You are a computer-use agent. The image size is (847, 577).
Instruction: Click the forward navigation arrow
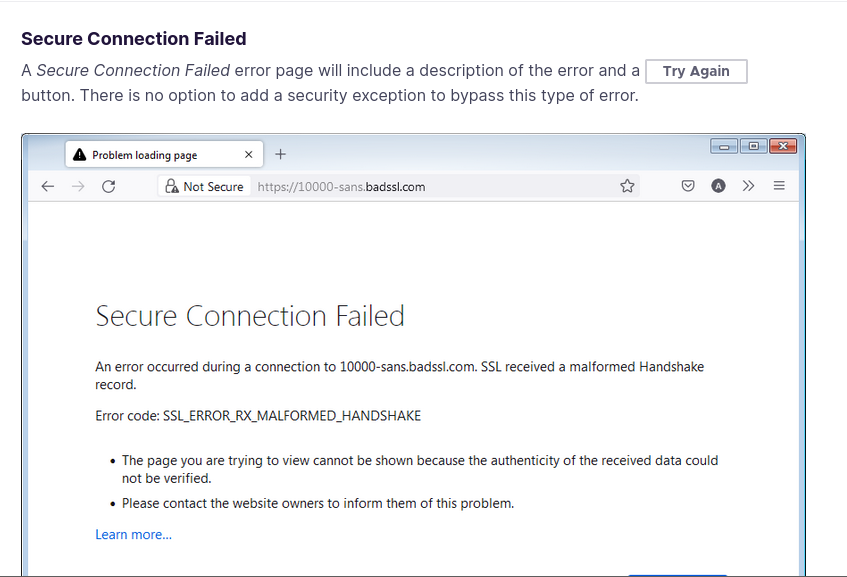(78, 186)
